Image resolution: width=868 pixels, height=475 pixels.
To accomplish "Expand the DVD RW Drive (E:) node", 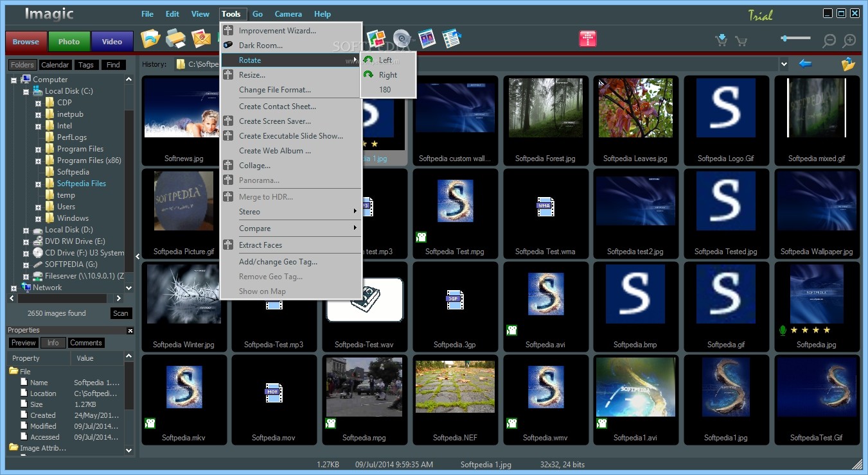I will pos(26,241).
